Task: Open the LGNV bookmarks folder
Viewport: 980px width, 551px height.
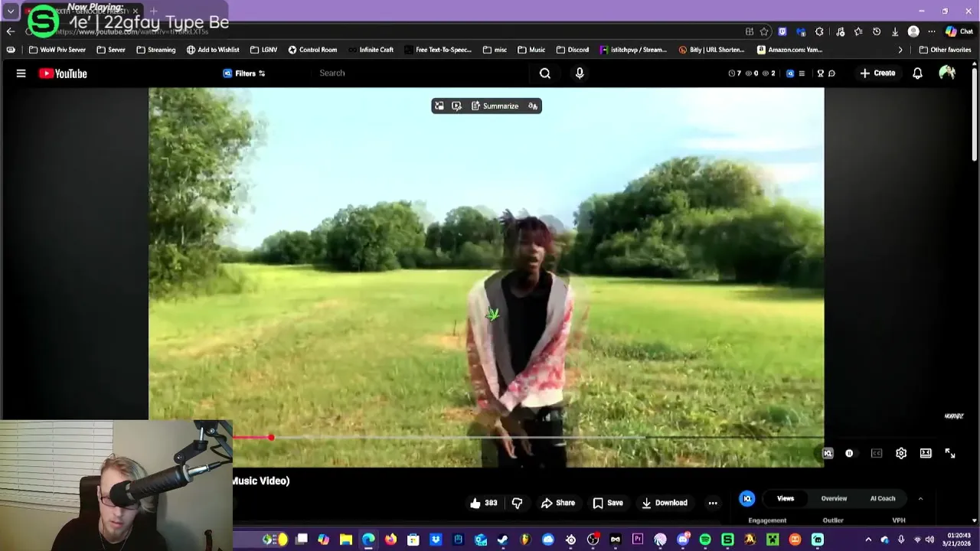Action: [263, 50]
